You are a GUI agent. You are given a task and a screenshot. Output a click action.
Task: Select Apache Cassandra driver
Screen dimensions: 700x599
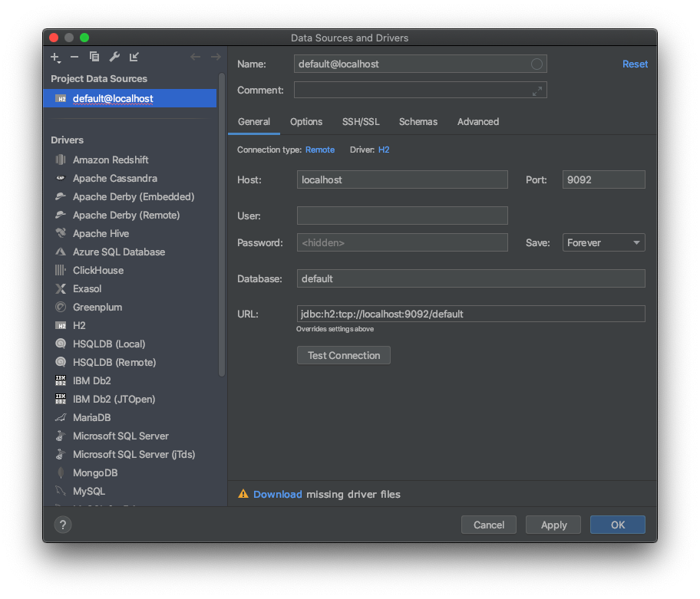pyautogui.click(x=130, y=179)
